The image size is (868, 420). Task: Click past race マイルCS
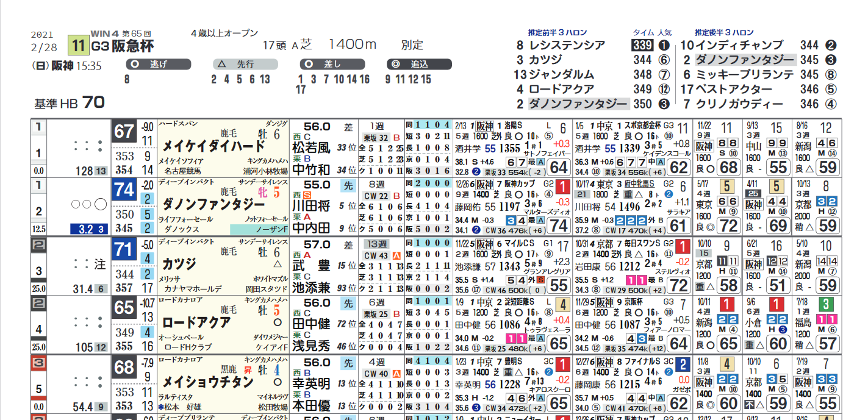tap(520, 244)
